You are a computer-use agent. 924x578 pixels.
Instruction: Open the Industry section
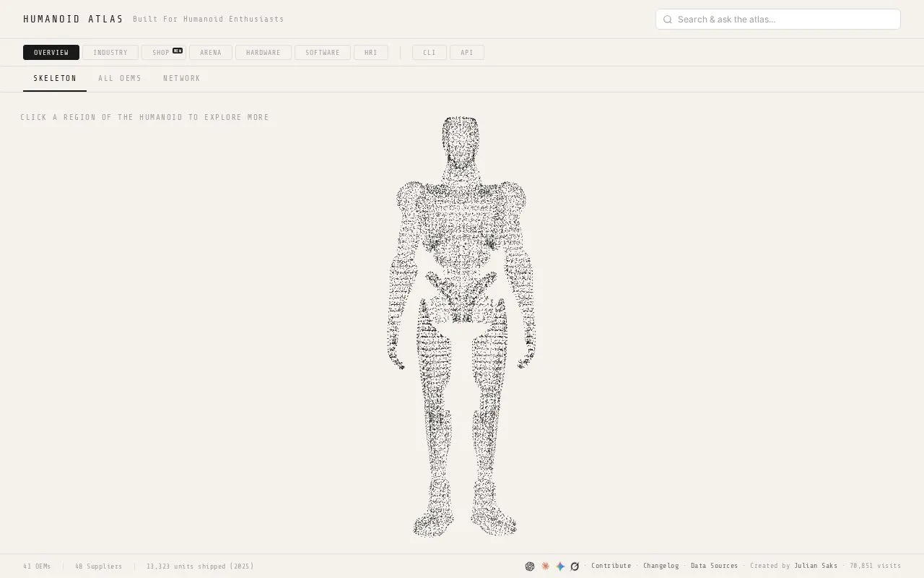(x=110, y=53)
